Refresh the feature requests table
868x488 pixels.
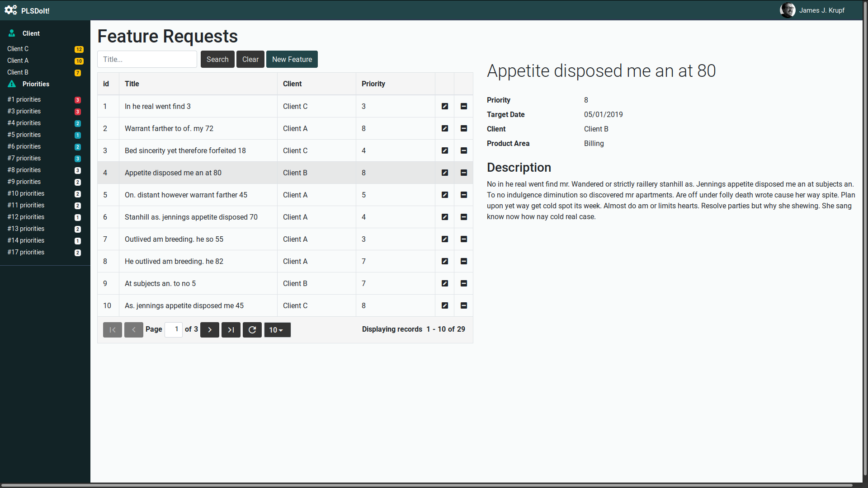pos(252,330)
